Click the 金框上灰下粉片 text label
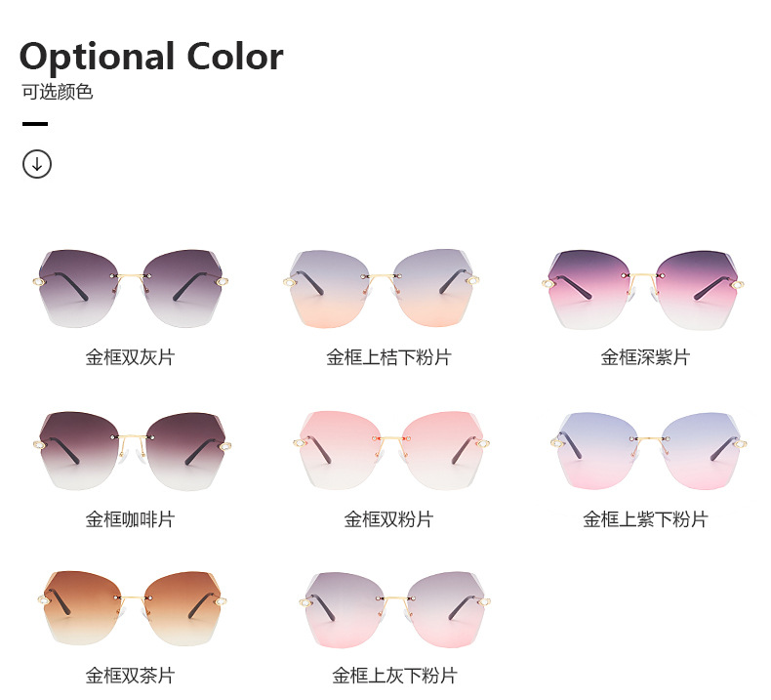The width and height of the screenshot is (771, 700). (394, 676)
